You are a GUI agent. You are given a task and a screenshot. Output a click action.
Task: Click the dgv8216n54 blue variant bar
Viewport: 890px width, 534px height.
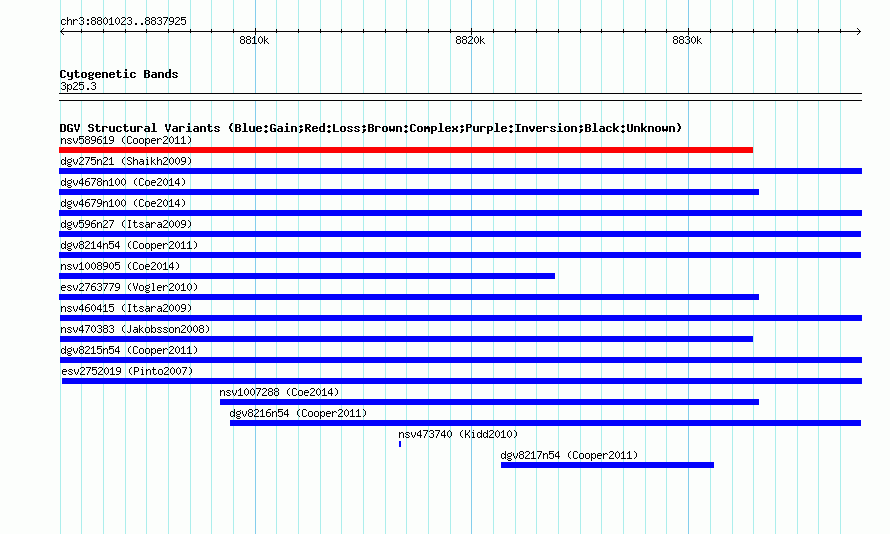pos(545,423)
